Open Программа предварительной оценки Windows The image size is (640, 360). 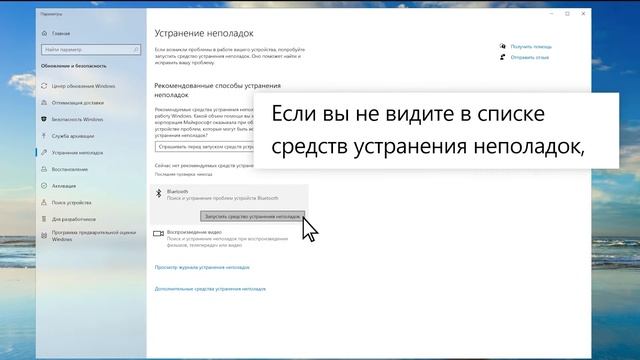[x=94, y=236]
